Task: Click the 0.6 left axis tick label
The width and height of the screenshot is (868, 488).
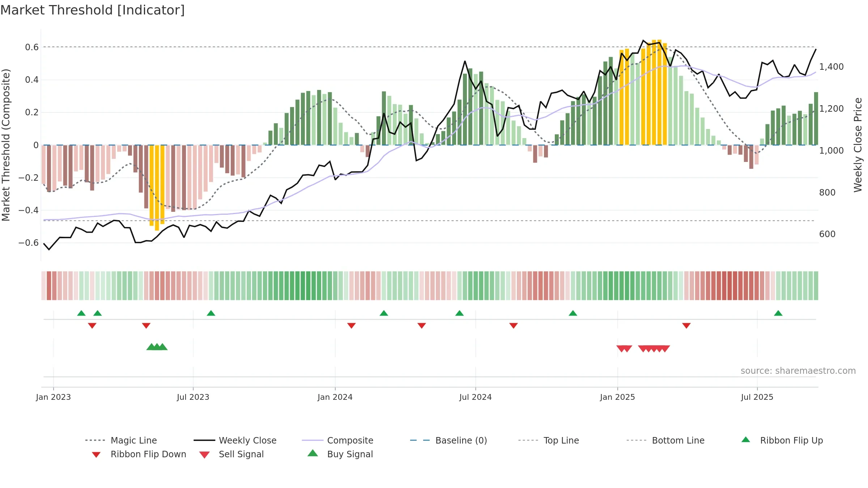Action: tap(32, 47)
